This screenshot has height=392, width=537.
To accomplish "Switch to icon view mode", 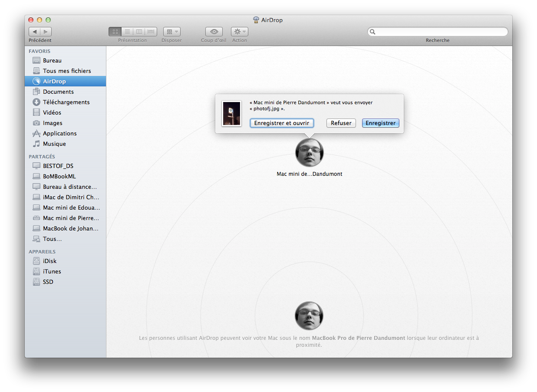I will [x=115, y=31].
